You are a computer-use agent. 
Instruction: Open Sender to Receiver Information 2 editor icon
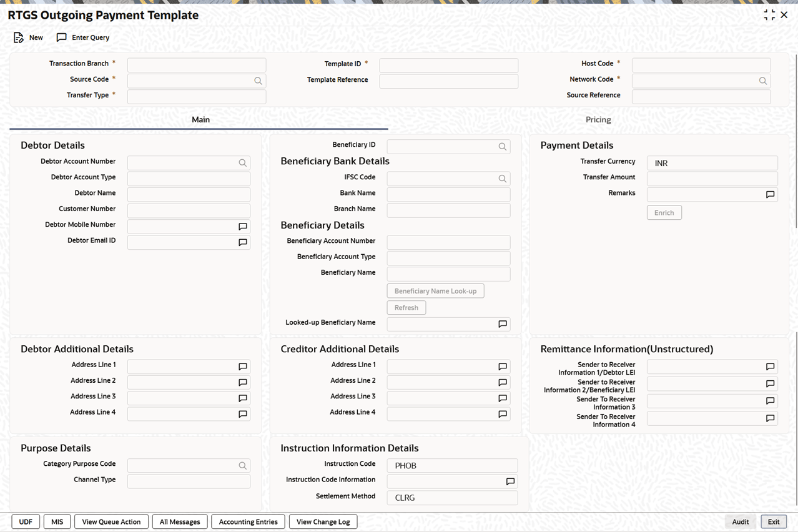770,383
